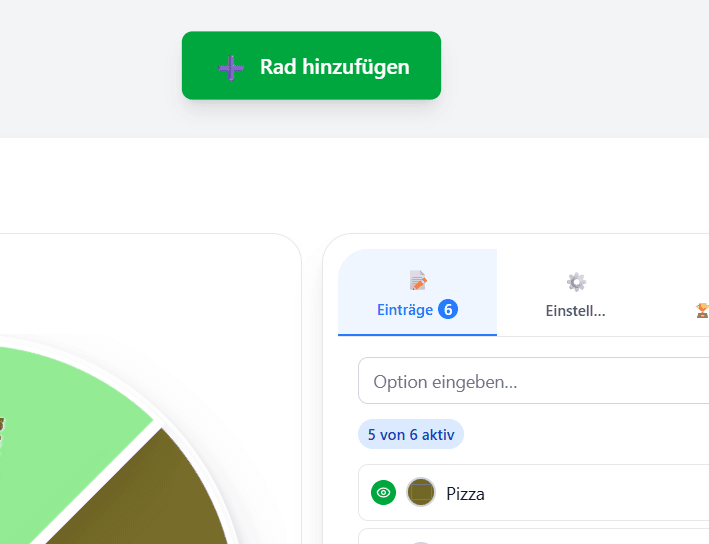Click the notepad icon above Einträge
Image resolution: width=709 pixels, height=544 pixels.
pyautogui.click(x=418, y=281)
